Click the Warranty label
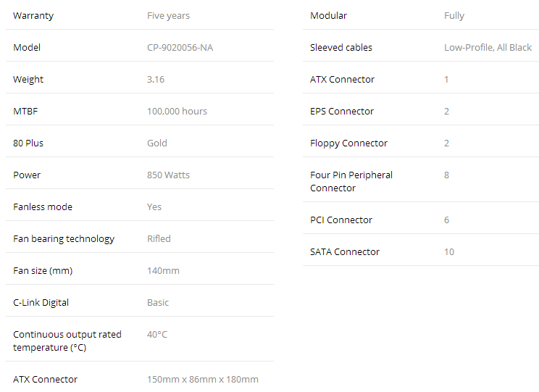 tap(33, 16)
